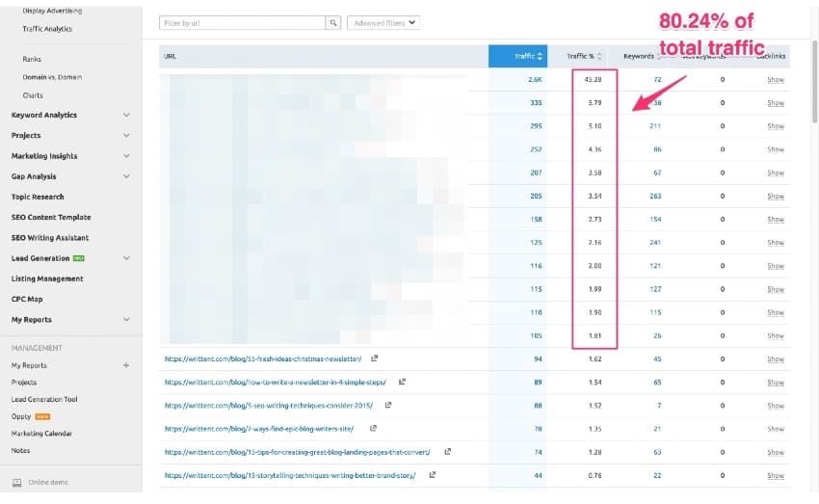Go to Topic Research
The image size is (819, 504).
[38, 197]
